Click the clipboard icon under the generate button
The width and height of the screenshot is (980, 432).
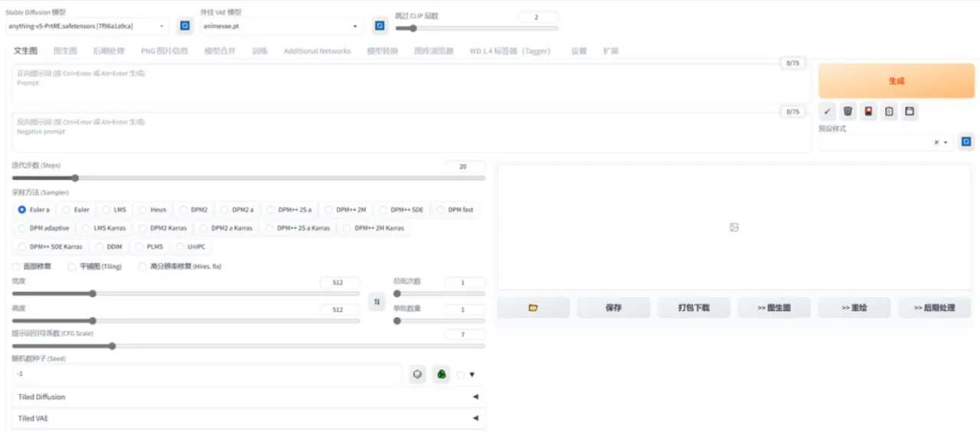[x=889, y=111]
